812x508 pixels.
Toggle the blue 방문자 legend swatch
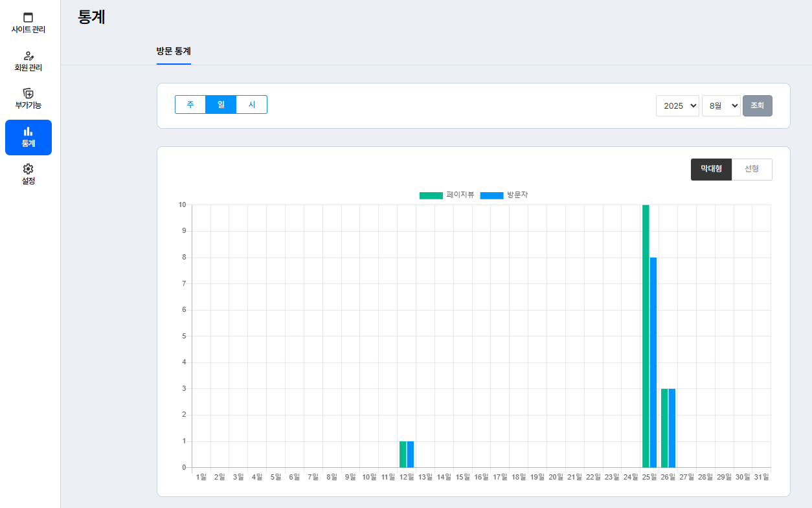click(x=491, y=195)
